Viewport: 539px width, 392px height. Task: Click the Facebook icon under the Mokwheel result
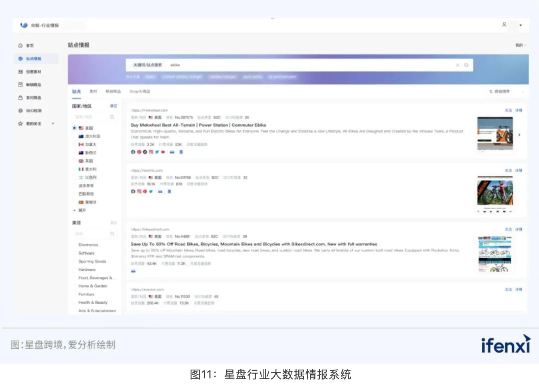point(133,152)
